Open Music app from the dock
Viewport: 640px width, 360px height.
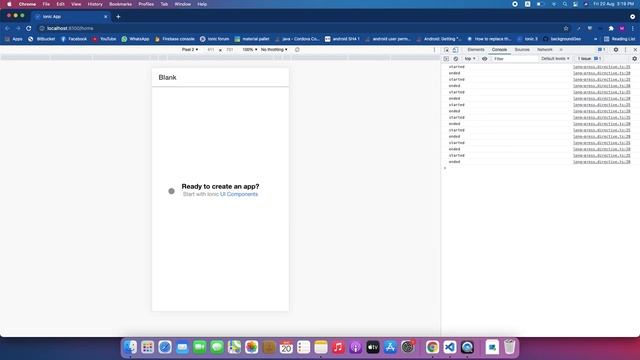tap(338, 347)
